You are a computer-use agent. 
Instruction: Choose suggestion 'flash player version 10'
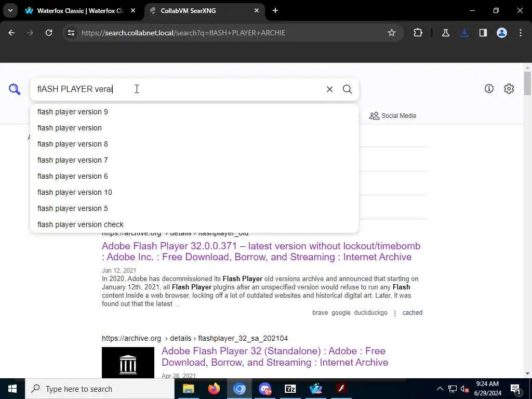point(194,192)
